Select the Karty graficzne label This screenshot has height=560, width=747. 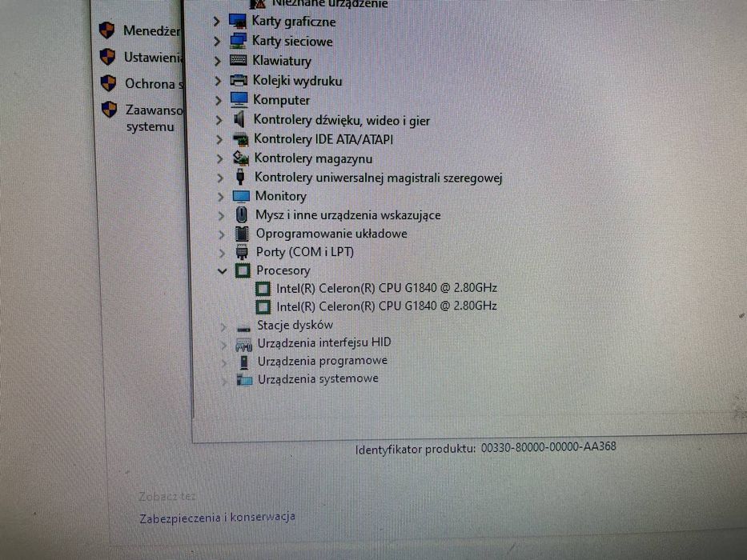294,22
